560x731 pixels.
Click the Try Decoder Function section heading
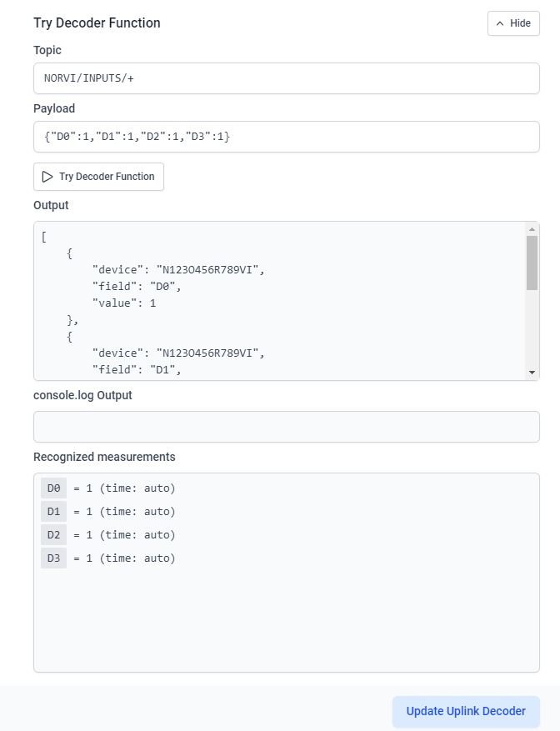(97, 23)
